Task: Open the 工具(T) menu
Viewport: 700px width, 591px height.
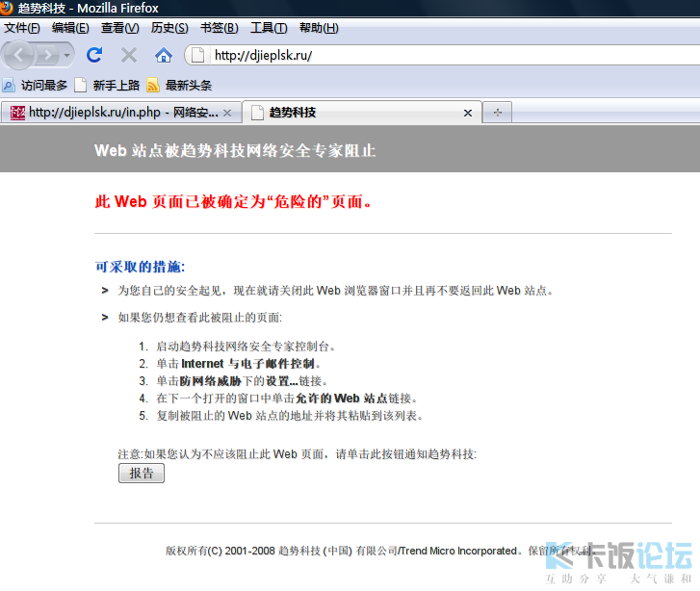Action: [x=269, y=28]
